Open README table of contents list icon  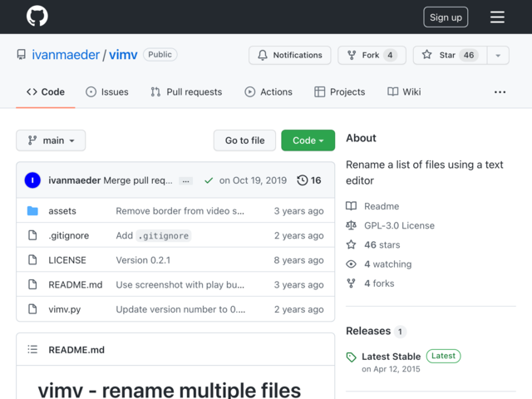click(32, 349)
